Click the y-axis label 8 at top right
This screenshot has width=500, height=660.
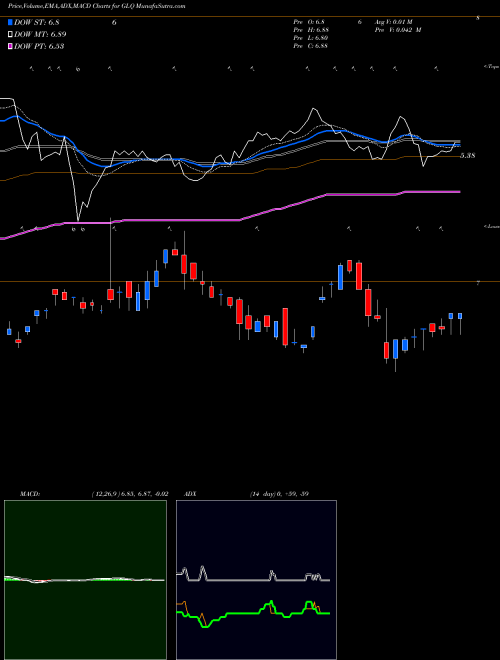[478, 18]
